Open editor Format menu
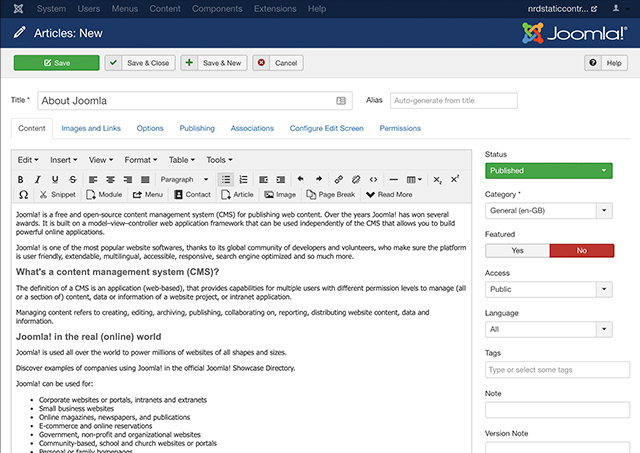640x453 pixels. [x=141, y=160]
